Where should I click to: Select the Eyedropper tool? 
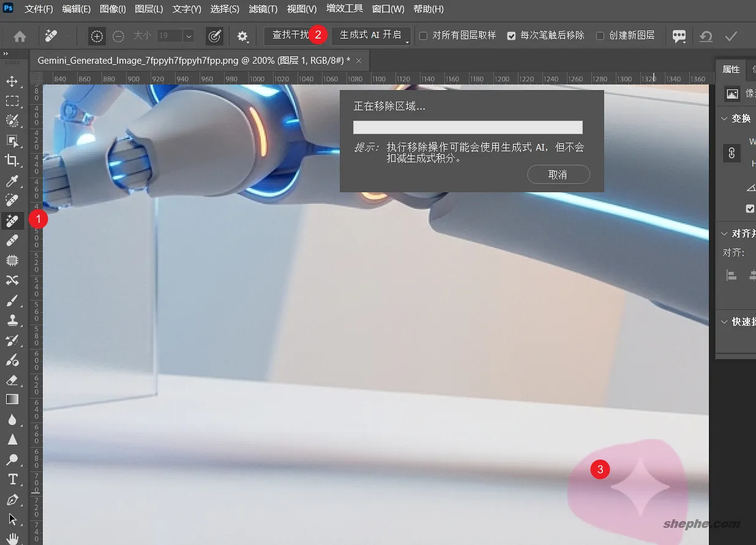[13, 181]
